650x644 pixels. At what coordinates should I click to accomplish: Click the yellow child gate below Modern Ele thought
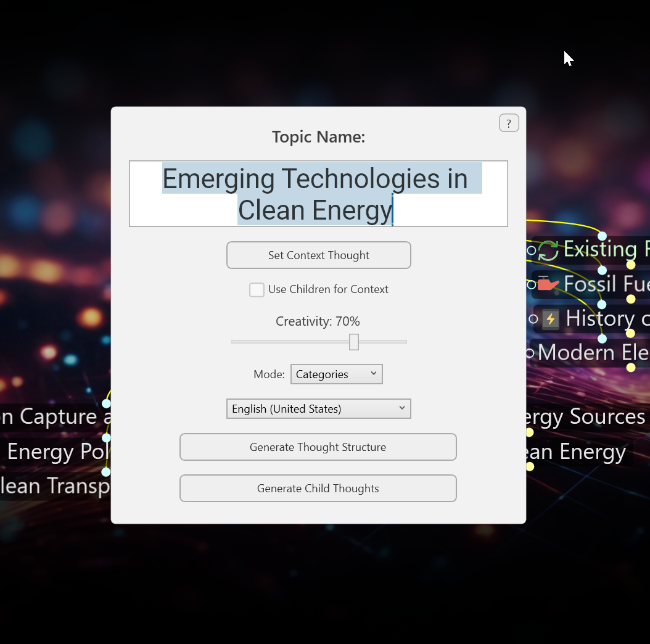(x=631, y=368)
